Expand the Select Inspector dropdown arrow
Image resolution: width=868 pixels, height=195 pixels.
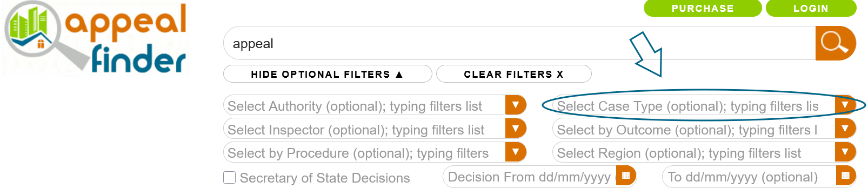516,129
